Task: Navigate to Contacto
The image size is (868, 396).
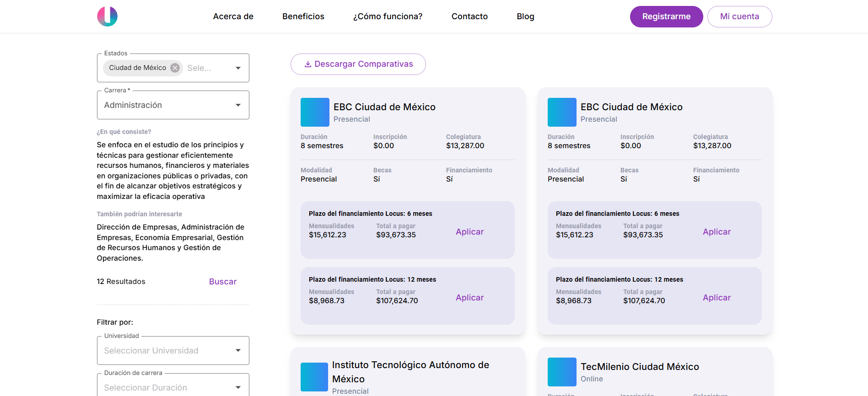Action: tap(469, 16)
